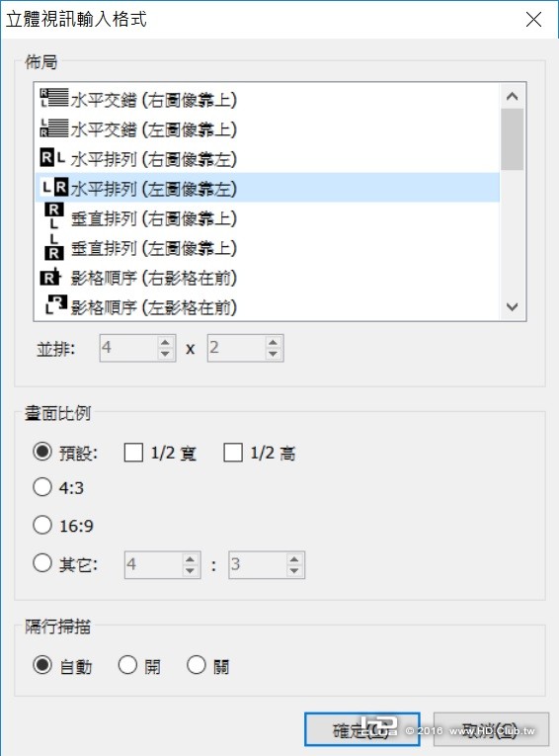
Task: Pick the RL 水平排列 (右圖像靠左) icon
Action: (x=52, y=158)
